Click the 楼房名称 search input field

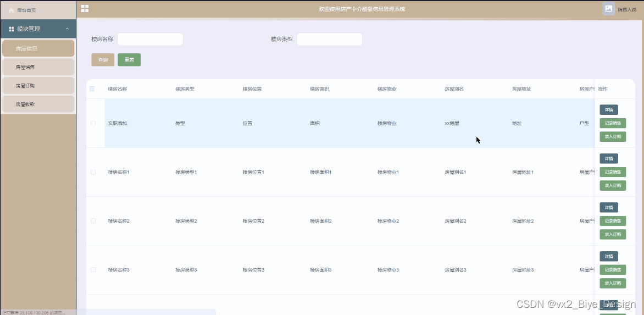(x=150, y=39)
